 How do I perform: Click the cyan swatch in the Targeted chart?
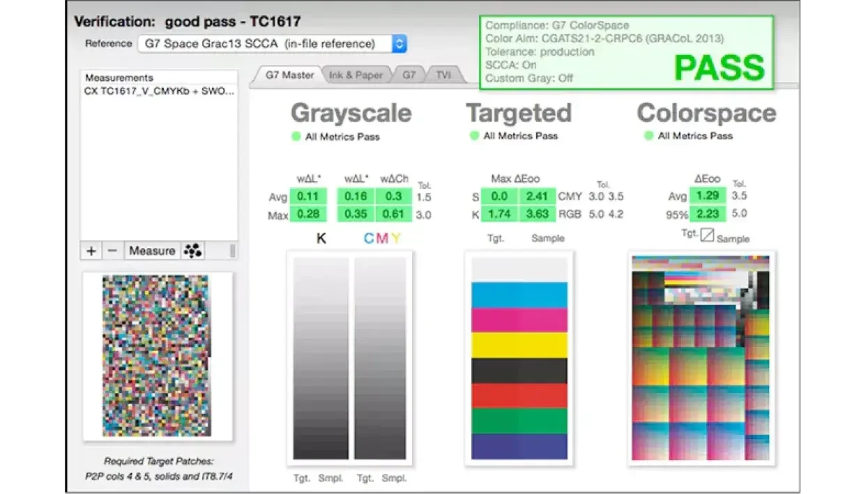coord(519,295)
